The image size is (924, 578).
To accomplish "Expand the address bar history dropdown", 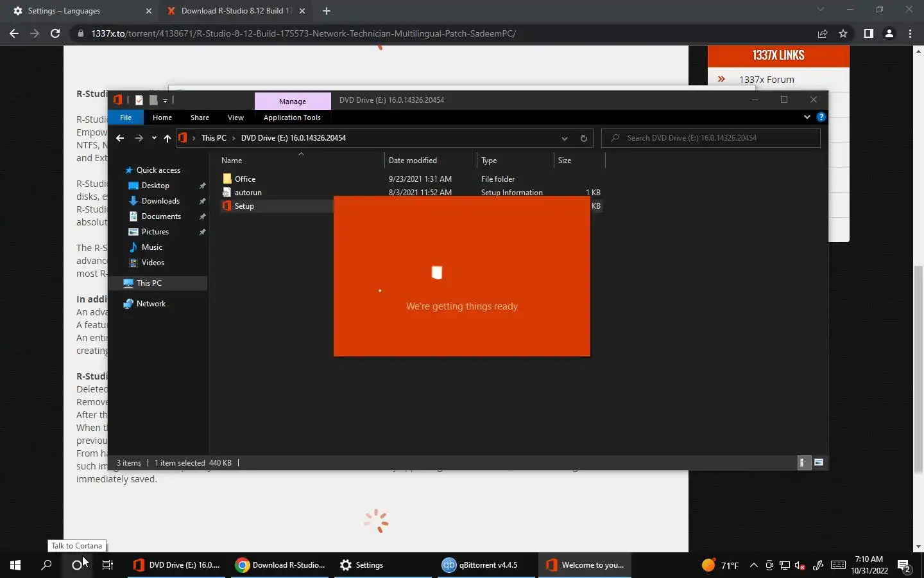I will point(565,138).
